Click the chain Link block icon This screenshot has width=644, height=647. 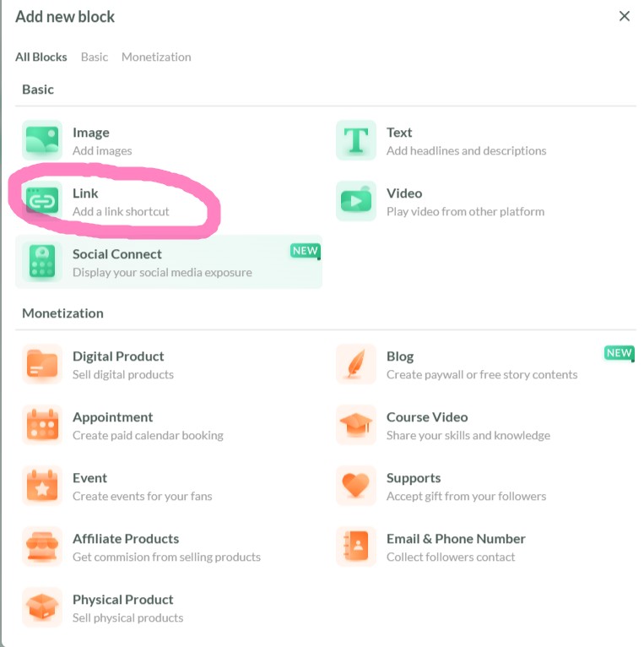point(42,201)
